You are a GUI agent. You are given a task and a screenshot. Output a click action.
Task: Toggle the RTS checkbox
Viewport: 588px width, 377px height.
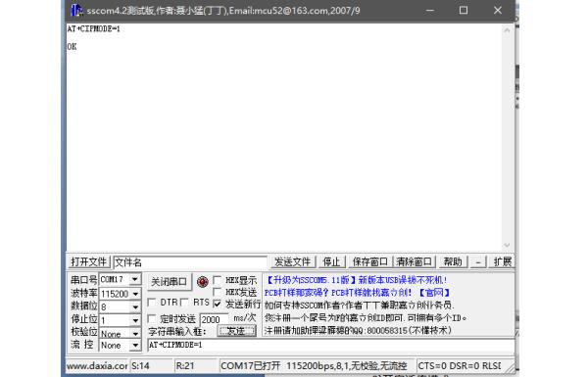[x=184, y=302]
